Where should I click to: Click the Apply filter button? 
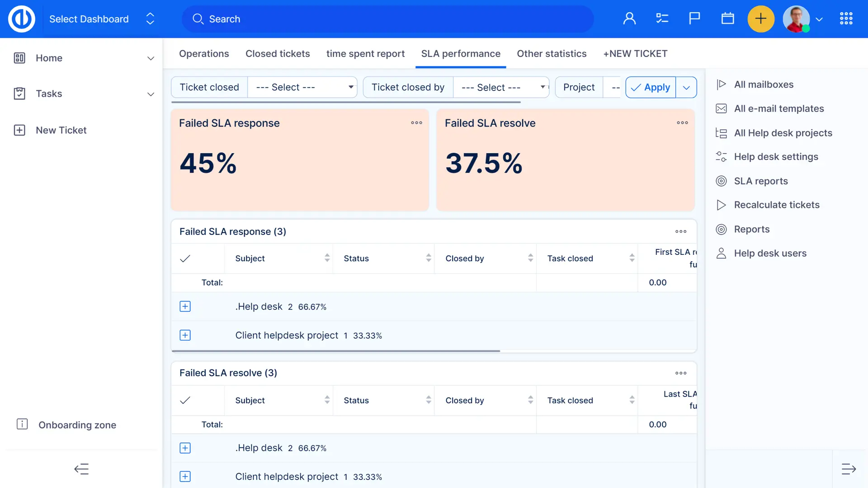click(651, 87)
